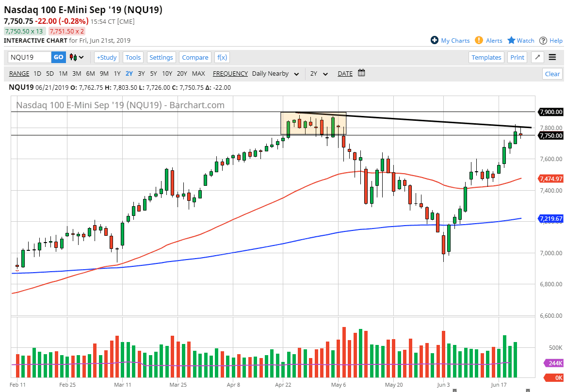This screenshot has height=392, width=566.
Task: Click the My Charts plus icon
Action: pyautogui.click(x=435, y=40)
